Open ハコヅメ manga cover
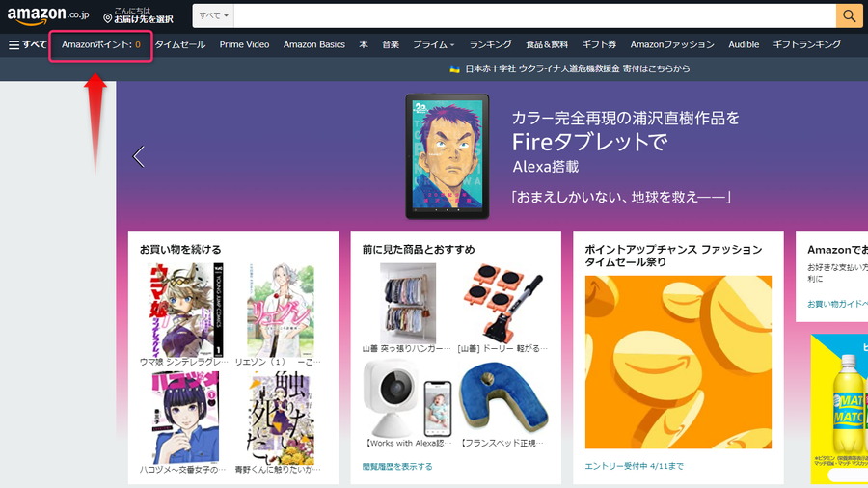This screenshot has width=868, height=488. tap(185, 418)
